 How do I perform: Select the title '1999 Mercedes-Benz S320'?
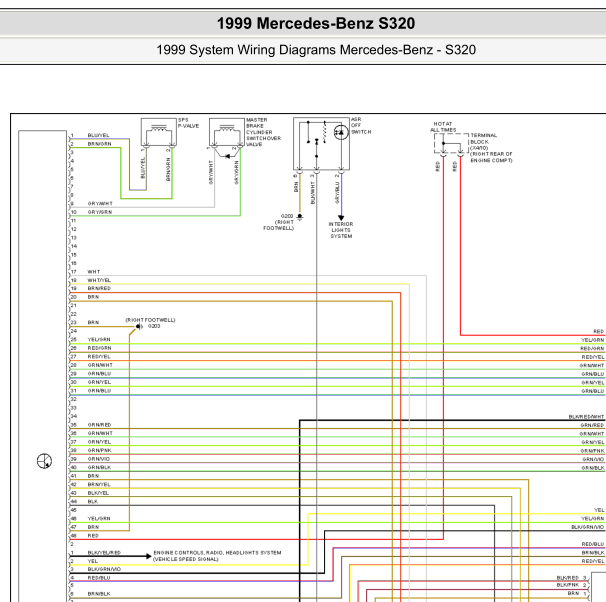pos(316,23)
